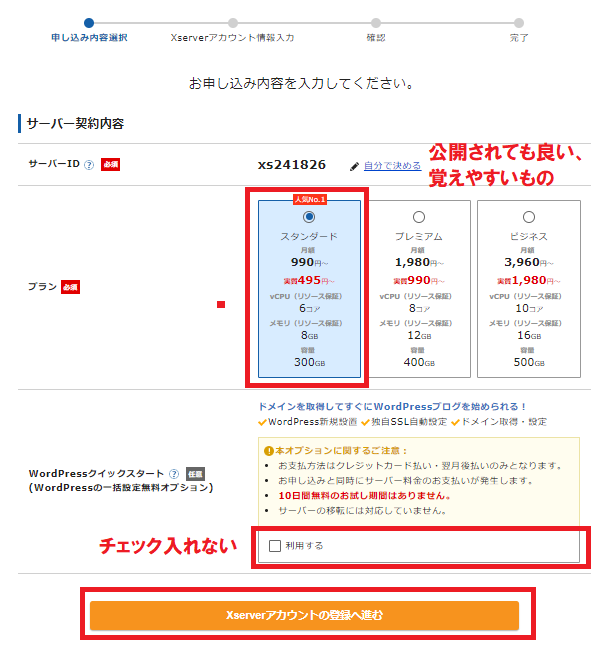Select the ビジネス plan radio button

[529, 217]
